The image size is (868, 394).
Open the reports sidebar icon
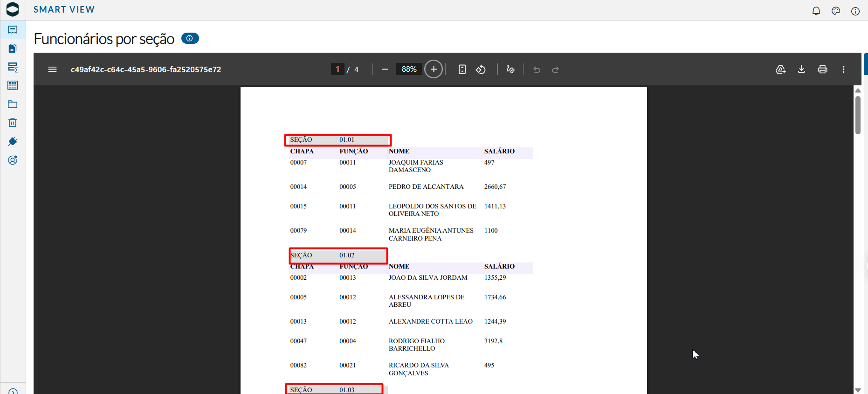point(13,30)
